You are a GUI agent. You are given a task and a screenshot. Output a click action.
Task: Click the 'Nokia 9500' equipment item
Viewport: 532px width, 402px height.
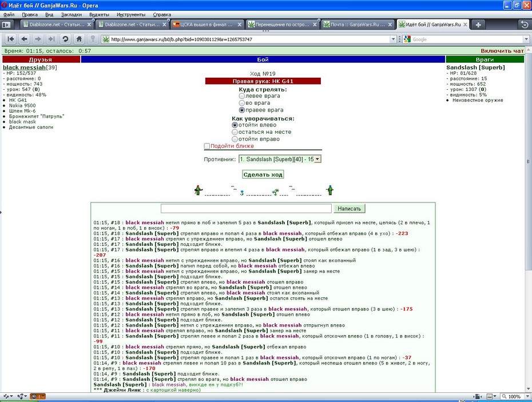tap(22, 106)
